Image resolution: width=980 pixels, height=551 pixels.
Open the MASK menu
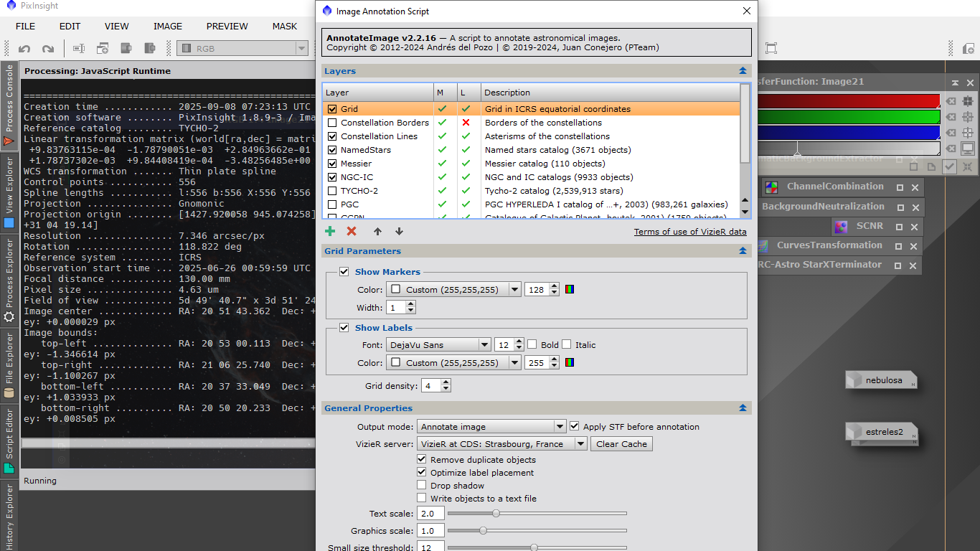285,27
